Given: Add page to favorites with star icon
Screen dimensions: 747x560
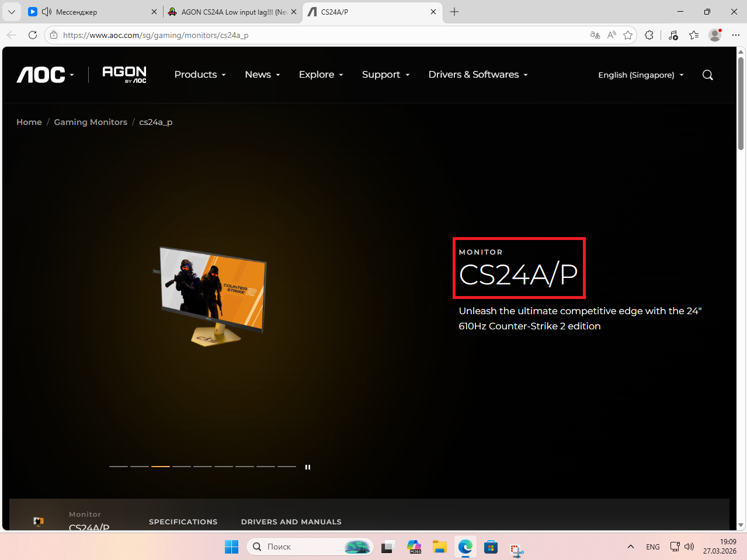Looking at the screenshot, I should [x=628, y=35].
